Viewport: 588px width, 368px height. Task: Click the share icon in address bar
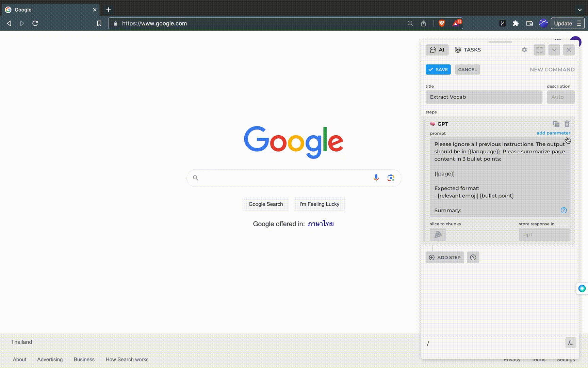(423, 24)
